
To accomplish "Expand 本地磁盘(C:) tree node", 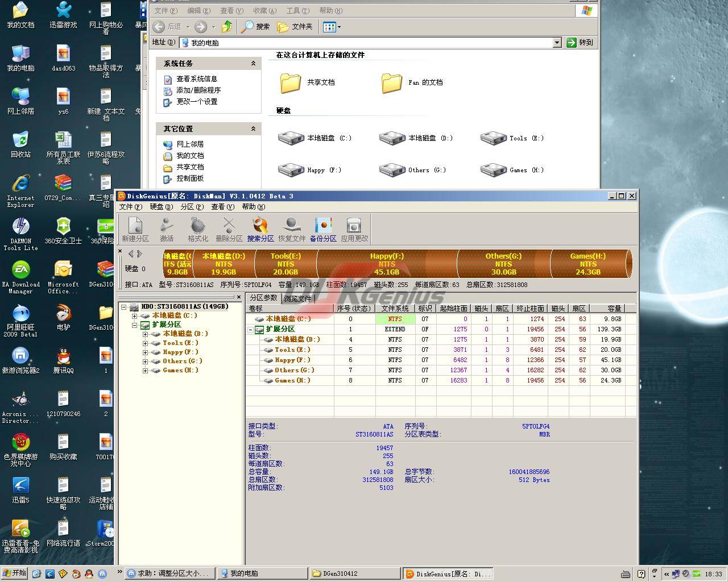I will (134, 315).
